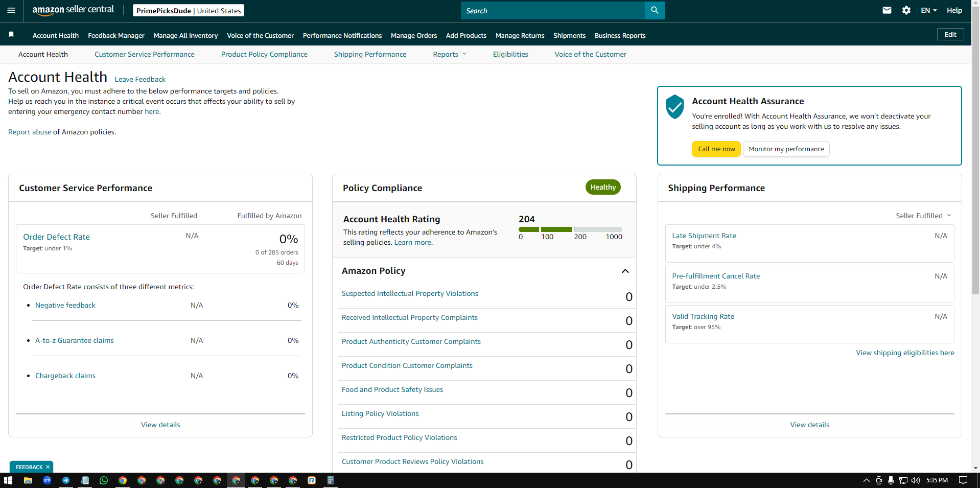Viewport: 980px width, 488px height.
Task: Open Late Shipment Rate link
Action: [x=704, y=236]
